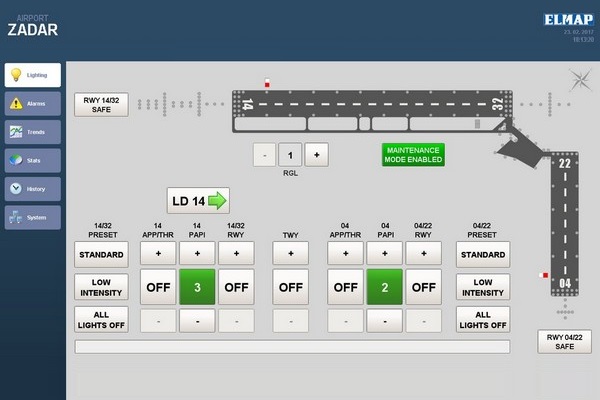Click the LD 14 green arrow button
600x400 pixels.
coord(198,201)
